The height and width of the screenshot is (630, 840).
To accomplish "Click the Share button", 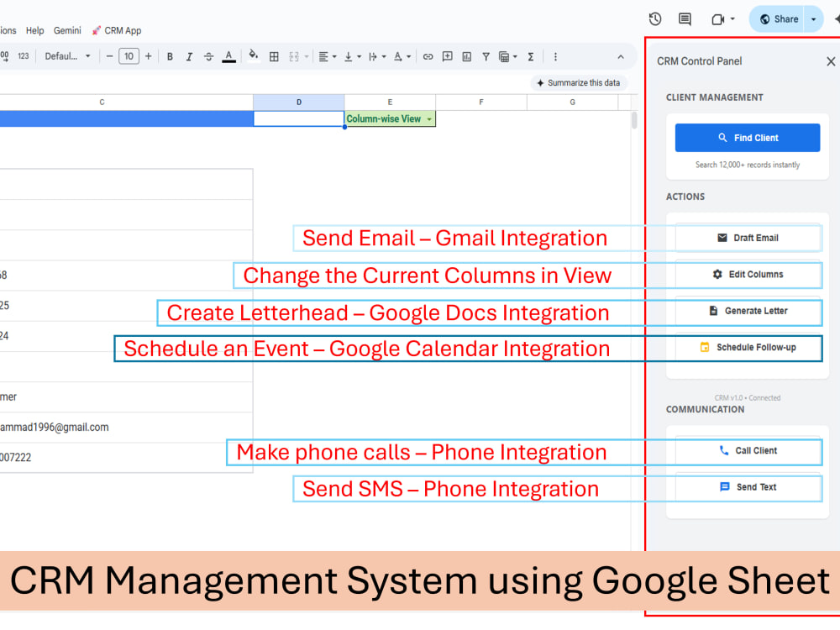I will 779,19.
